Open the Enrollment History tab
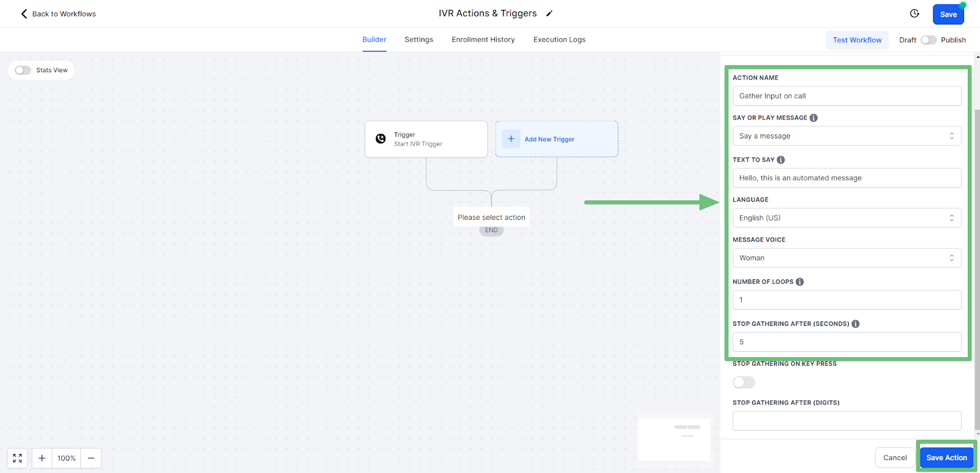980x473 pixels. (483, 40)
